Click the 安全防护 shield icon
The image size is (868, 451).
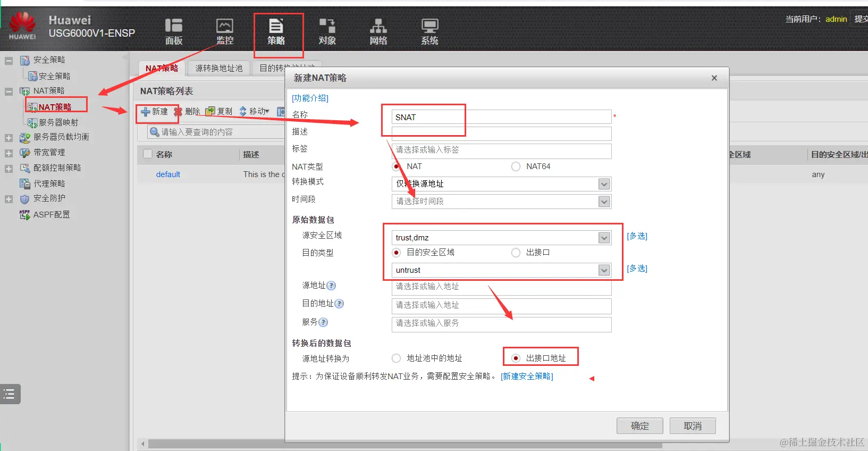click(x=24, y=199)
